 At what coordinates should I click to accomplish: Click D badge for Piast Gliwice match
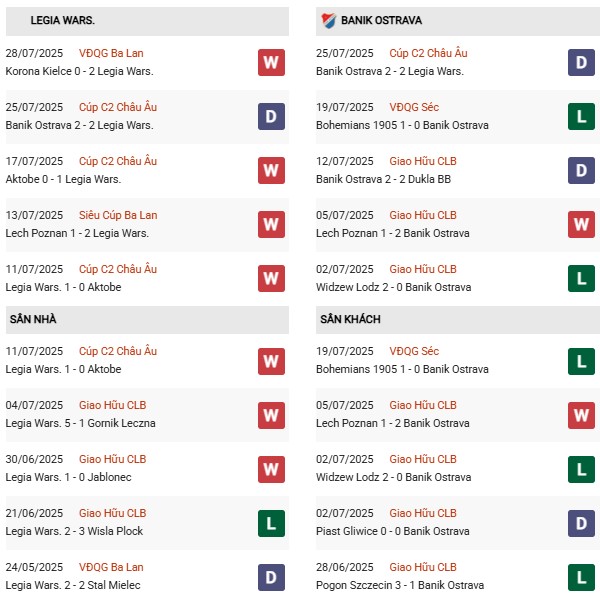pos(581,522)
